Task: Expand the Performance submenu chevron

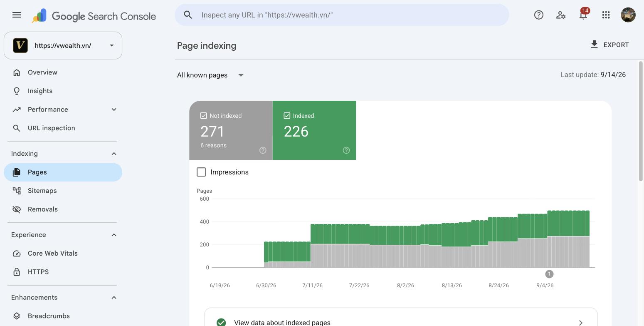Action: [x=114, y=109]
